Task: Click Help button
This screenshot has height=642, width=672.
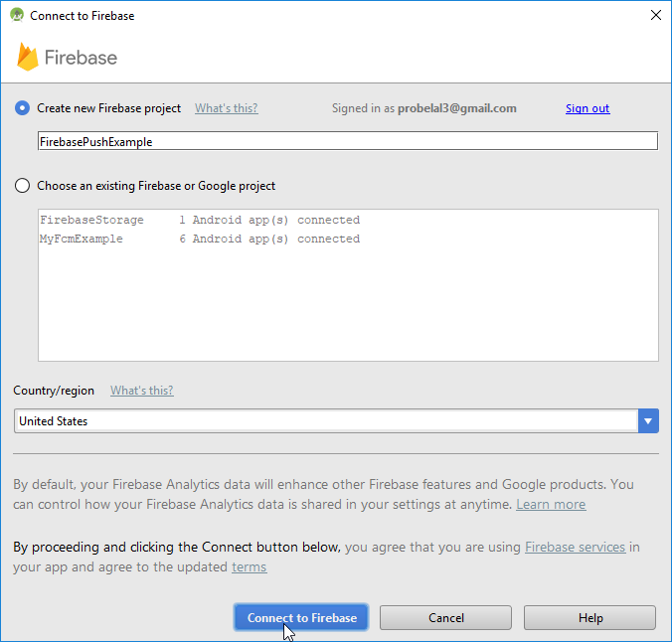Action: pyautogui.click(x=589, y=617)
